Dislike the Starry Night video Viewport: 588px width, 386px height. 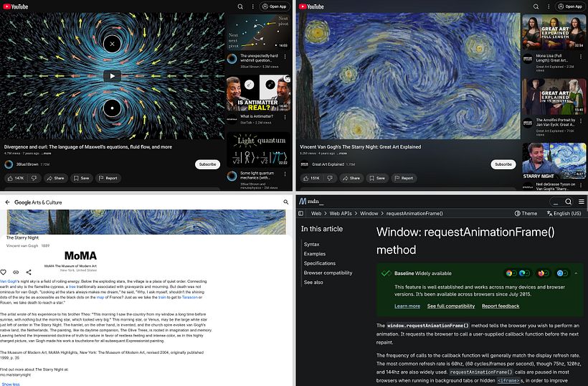click(x=330, y=178)
